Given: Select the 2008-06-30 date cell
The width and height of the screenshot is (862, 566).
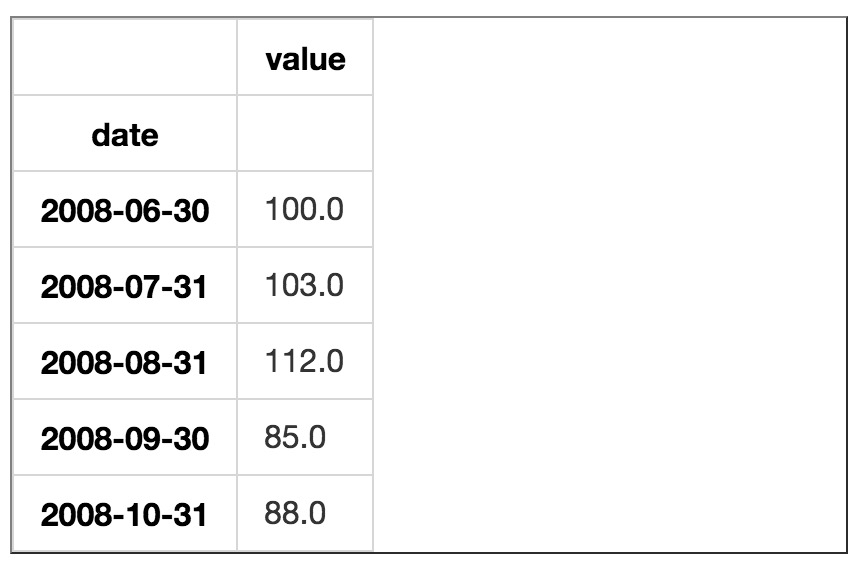Looking at the screenshot, I should [x=125, y=211].
